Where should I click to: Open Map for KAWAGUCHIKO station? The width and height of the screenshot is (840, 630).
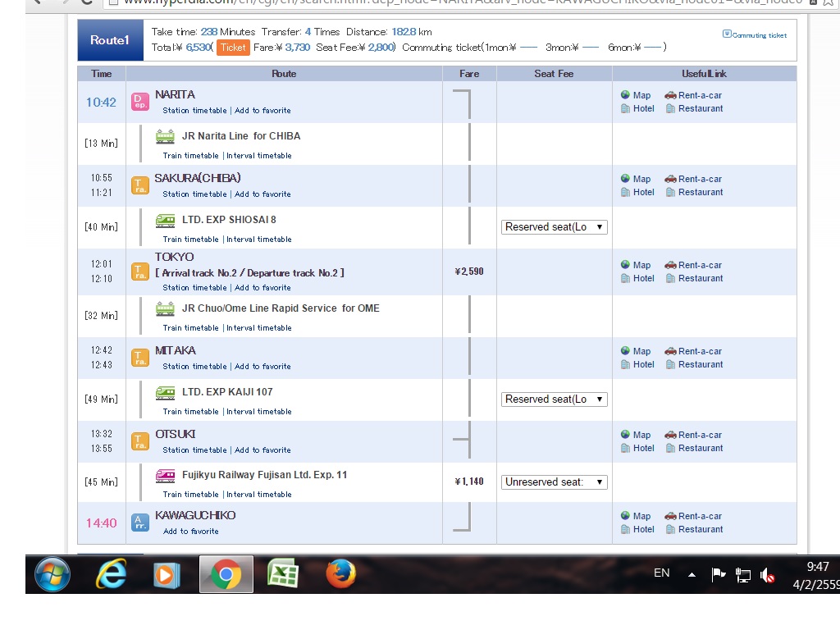(x=636, y=517)
